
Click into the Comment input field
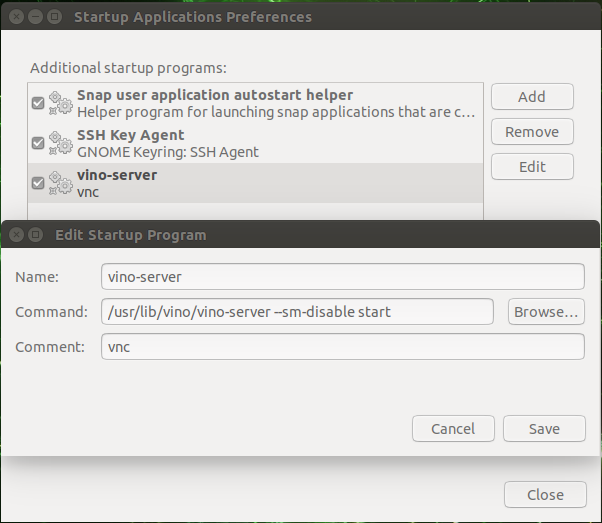(x=343, y=347)
